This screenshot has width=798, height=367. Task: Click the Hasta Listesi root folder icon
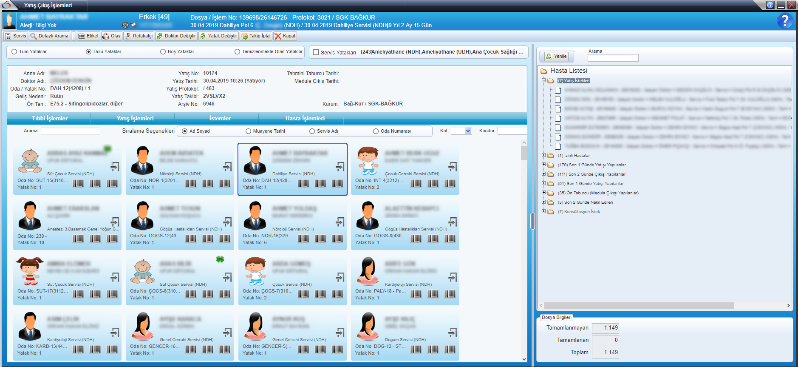544,71
